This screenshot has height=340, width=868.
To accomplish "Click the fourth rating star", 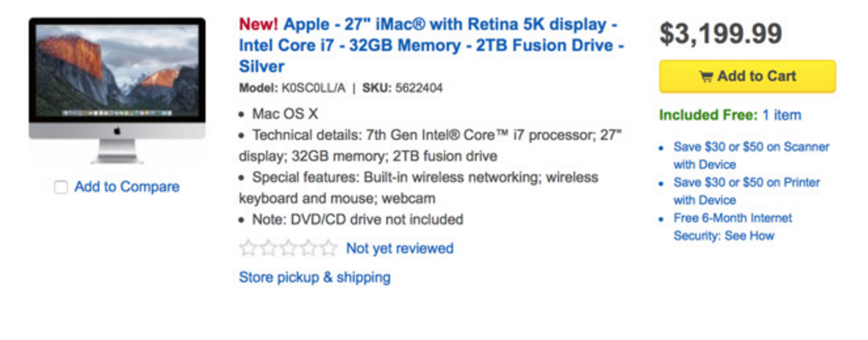I will (x=308, y=248).
